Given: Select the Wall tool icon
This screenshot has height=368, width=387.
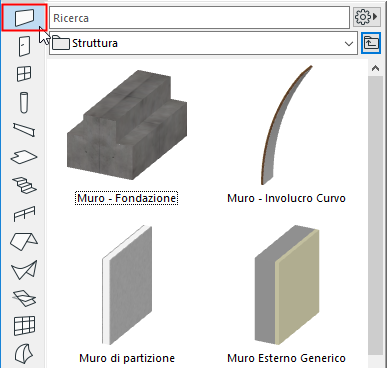Looking at the screenshot, I should click(24, 18).
